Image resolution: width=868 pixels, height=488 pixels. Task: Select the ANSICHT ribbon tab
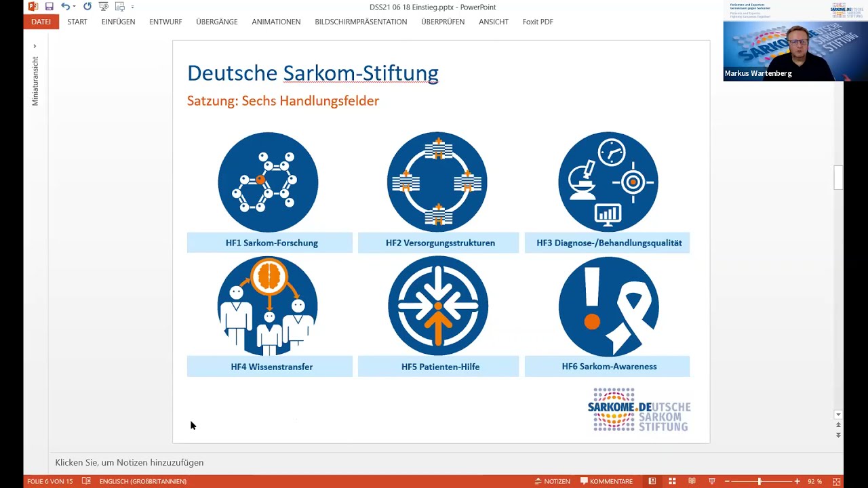click(x=494, y=22)
